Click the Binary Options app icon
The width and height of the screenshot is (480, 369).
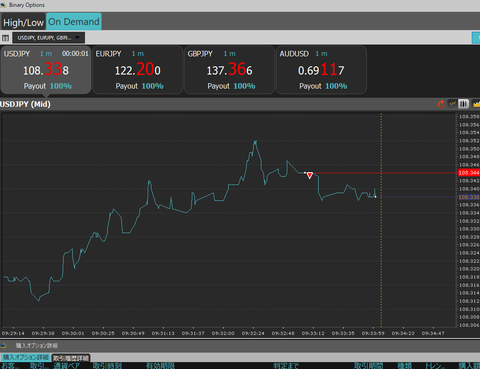click(4, 5)
